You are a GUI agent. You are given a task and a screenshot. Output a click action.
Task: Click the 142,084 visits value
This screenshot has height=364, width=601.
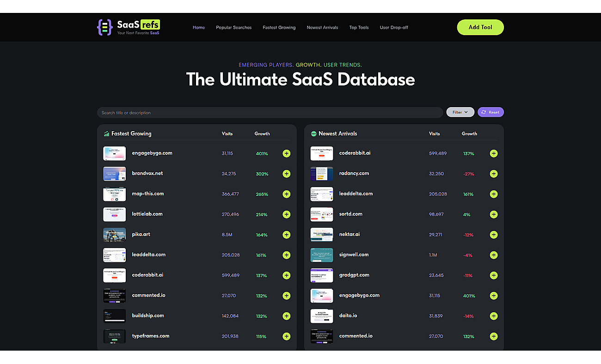click(x=230, y=316)
